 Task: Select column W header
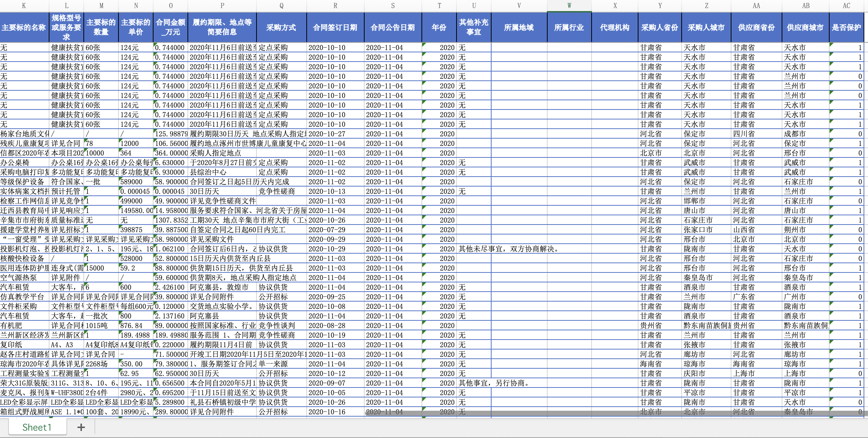point(569,6)
